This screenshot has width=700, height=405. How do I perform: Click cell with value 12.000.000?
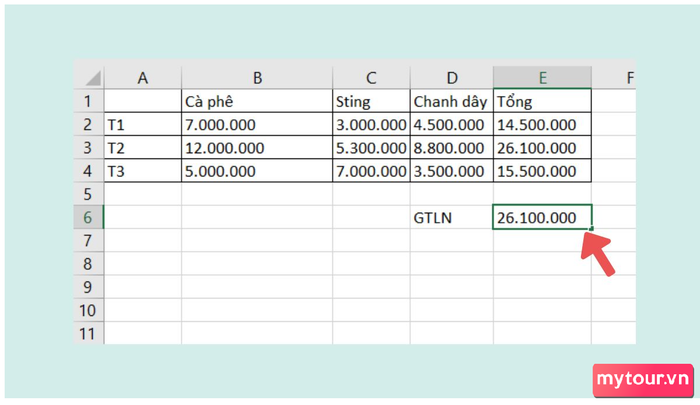click(x=257, y=147)
